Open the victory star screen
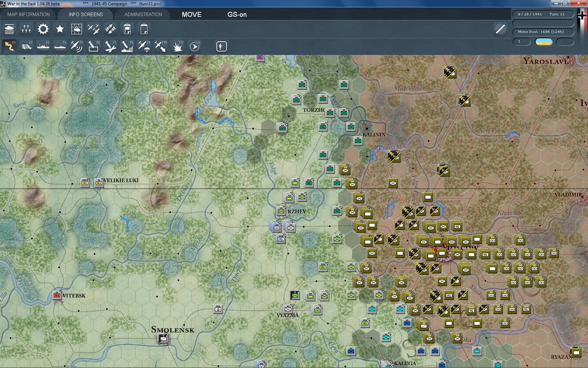 coord(60,29)
